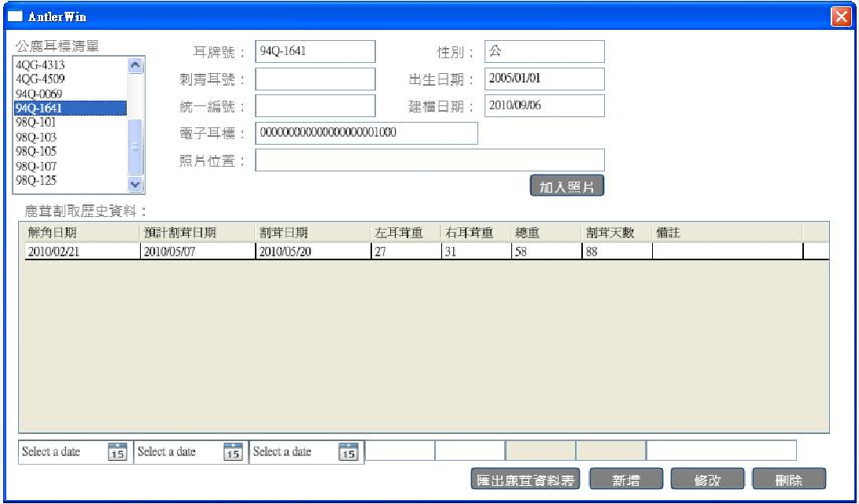
Task: Focus the 刺青耳號 input field
Action: tap(315, 79)
